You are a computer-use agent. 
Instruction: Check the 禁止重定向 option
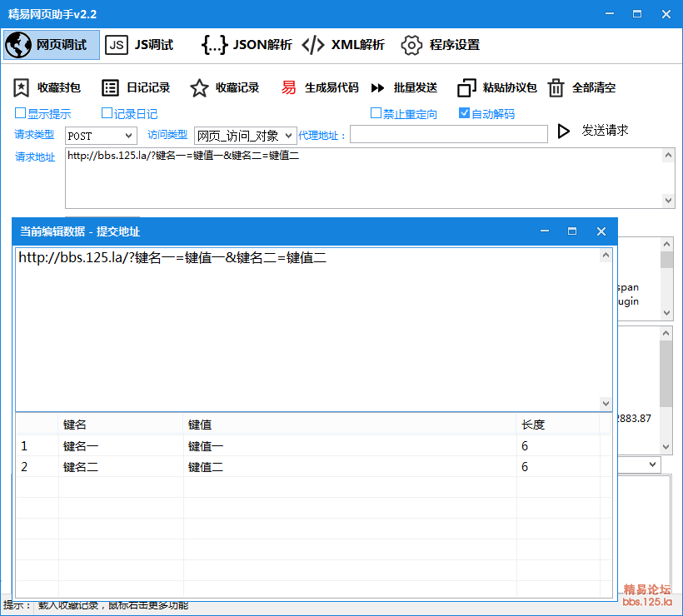[x=376, y=113]
